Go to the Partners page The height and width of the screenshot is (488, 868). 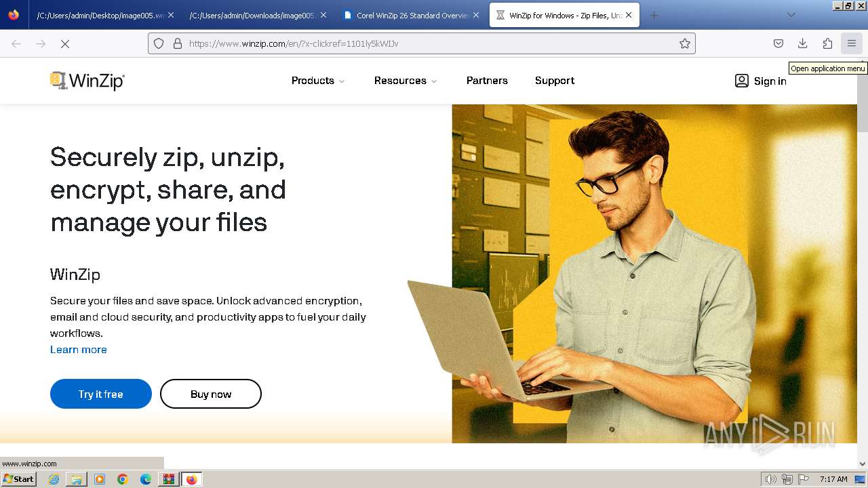pyautogui.click(x=487, y=81)
